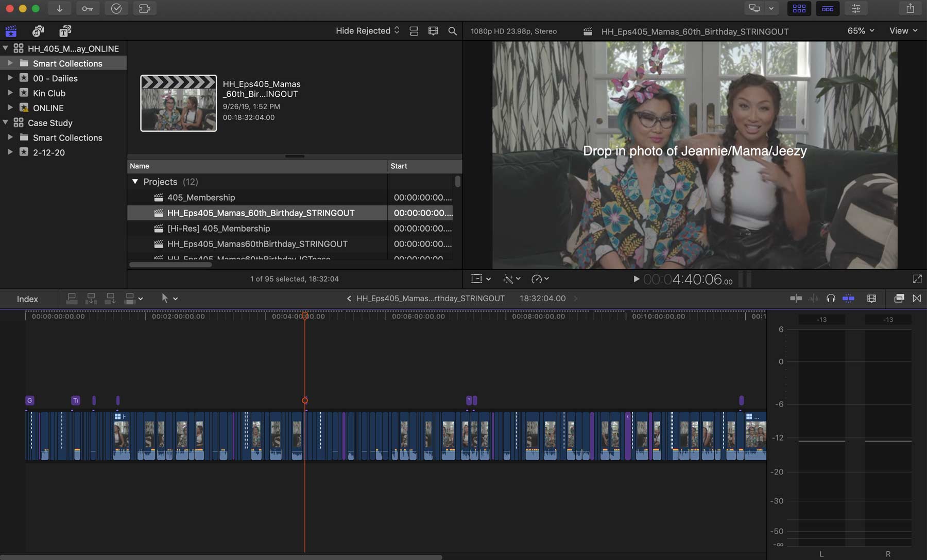Open the Keyword Editor key icon
This screenshot has height=560, width=927.
88,8
